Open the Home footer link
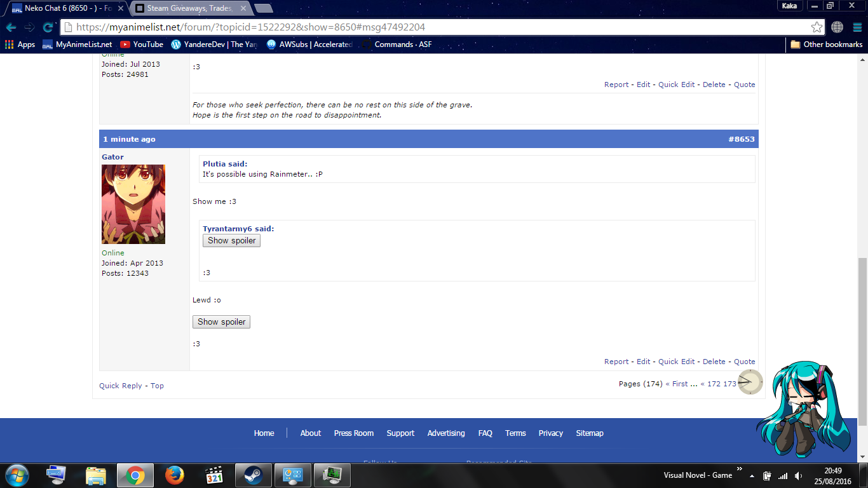Screen dimensions: 868x488 [x=264, y=433]
